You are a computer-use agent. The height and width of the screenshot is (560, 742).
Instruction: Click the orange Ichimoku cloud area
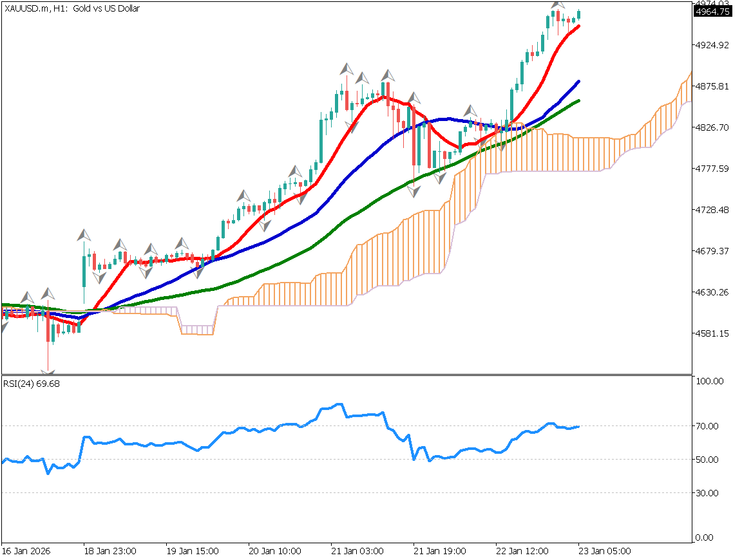pos(386,257)
